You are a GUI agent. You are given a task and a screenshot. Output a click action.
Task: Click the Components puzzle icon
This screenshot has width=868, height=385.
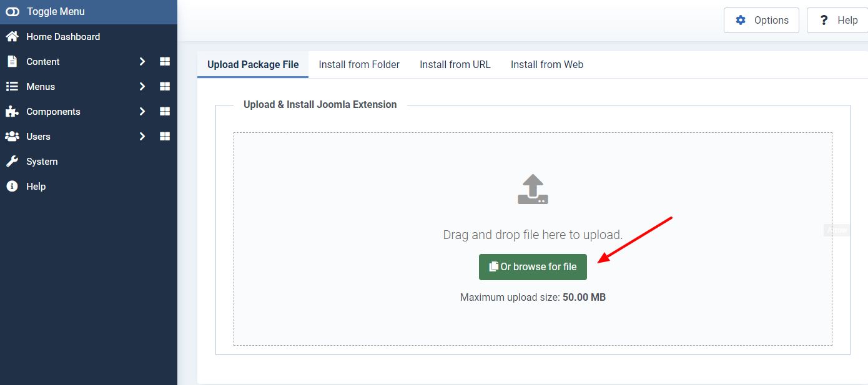click(12, 112)
